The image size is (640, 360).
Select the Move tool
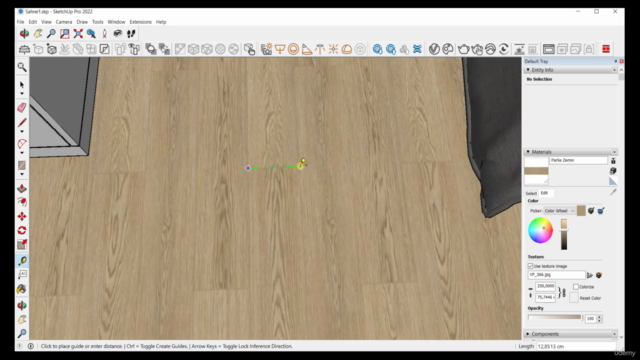22,216
